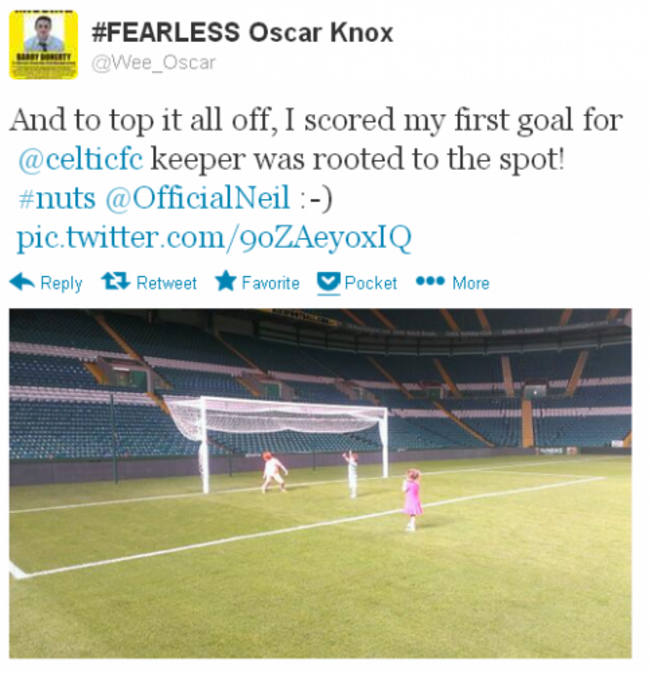Image resolution: width=650 pixels, height=673 pixels.
Task: Expand the More options text
Action: 471,283
